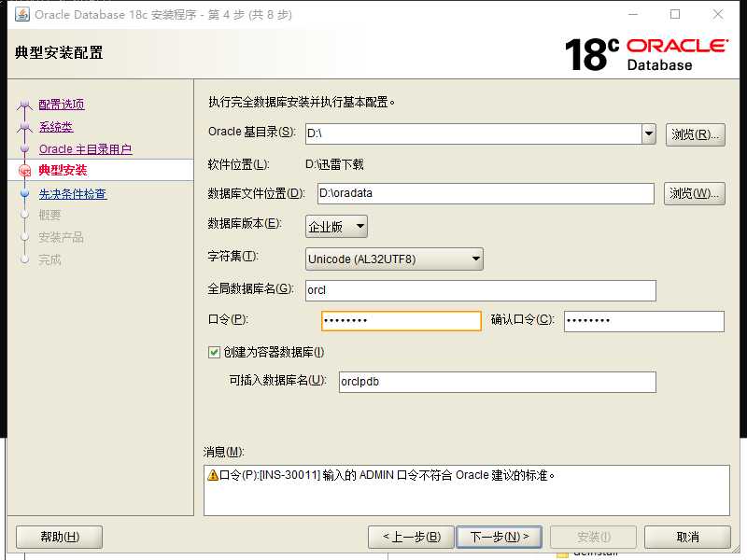Jump to the 先决条件检查 step
This screenshot has height=560, width=747.
(x=73, y=194)
